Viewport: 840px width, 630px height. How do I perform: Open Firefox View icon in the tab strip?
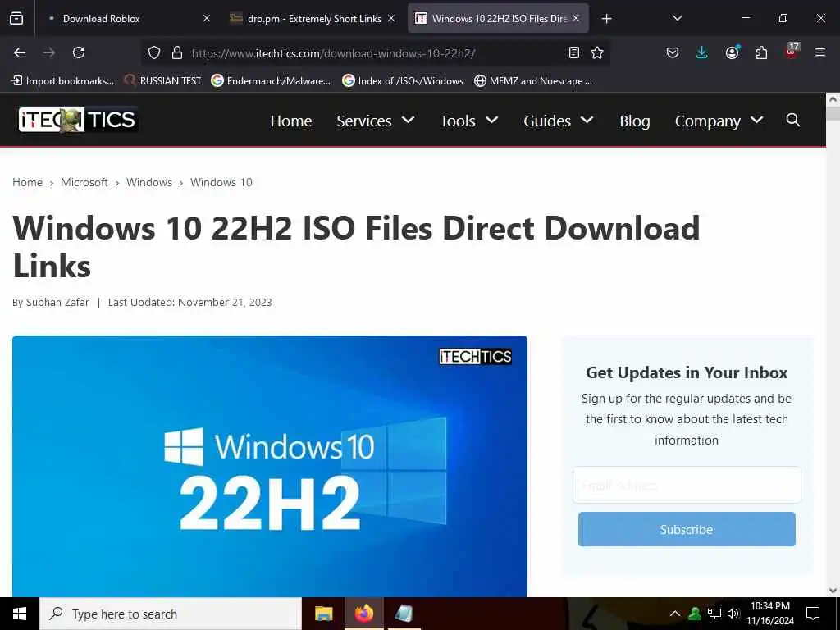click(x=16, y=19)
